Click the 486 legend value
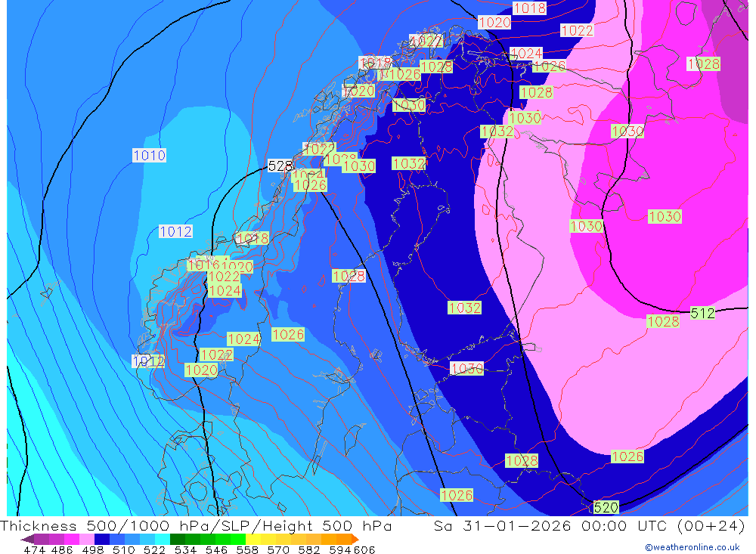Image resolution: width=756 pixels, height=554 pixels. (x=62, y=549)
